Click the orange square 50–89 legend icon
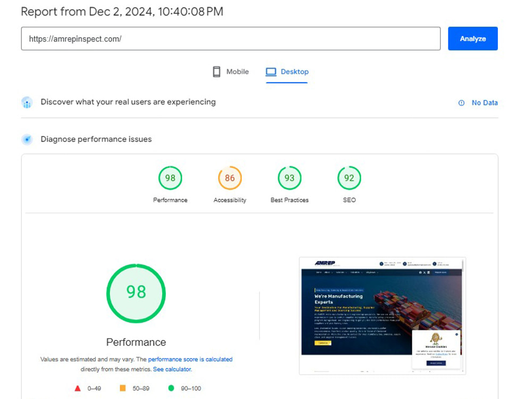532x399 pixels. [123, 388]
